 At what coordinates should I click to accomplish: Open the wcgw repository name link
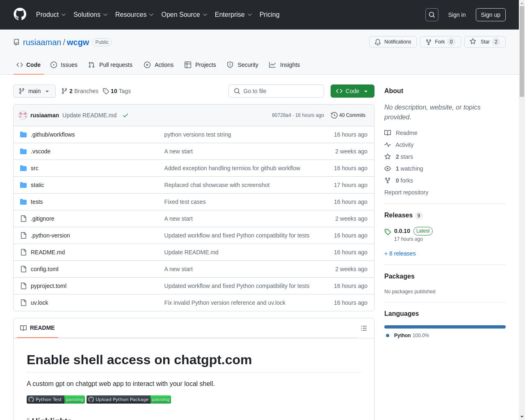pyautogui.click(x=78, y=42)
